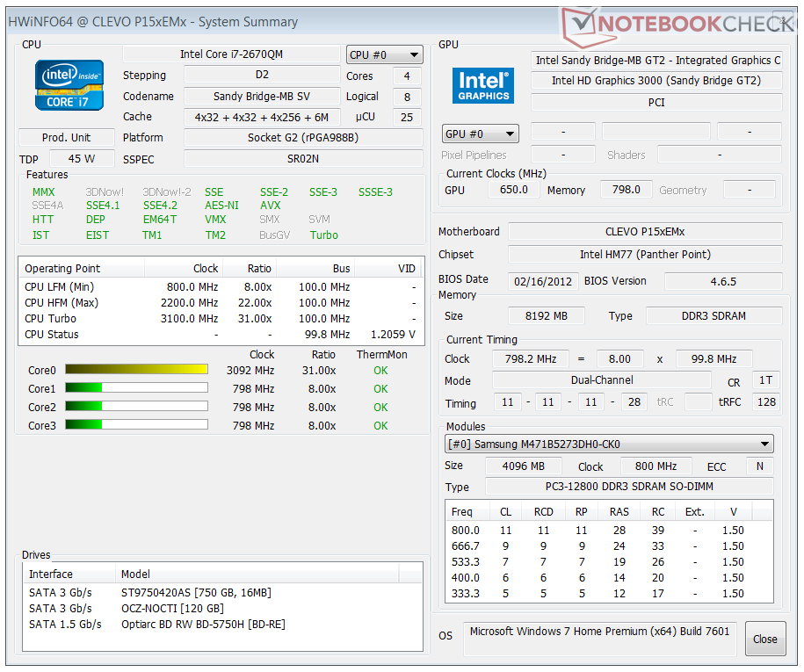Click the memory size 8192 MB field
804x672 pixels.
pos(546,315)
